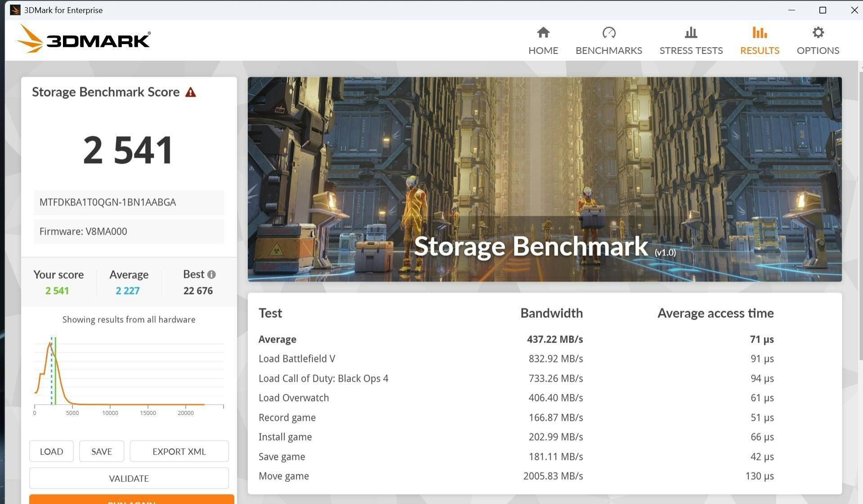Click bandwidth value 202.99 MB/s
This screenshot has height=504, width=863.
[556, 437]
